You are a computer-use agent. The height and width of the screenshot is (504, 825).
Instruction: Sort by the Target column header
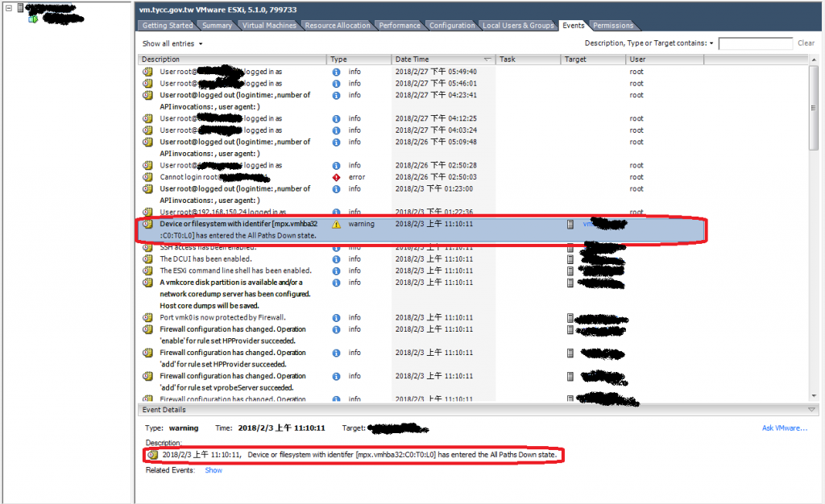click(x=593, y=60)
